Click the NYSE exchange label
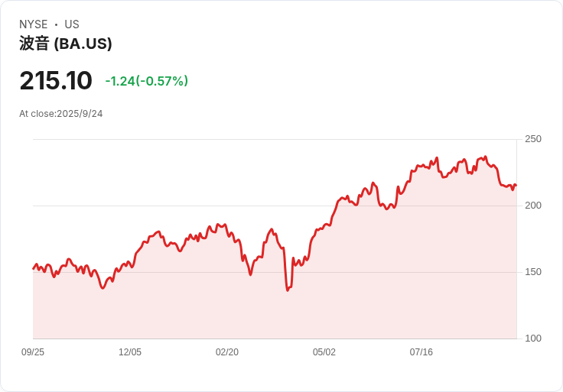Viewport: 563px width, 392px height. pos(34,24)
